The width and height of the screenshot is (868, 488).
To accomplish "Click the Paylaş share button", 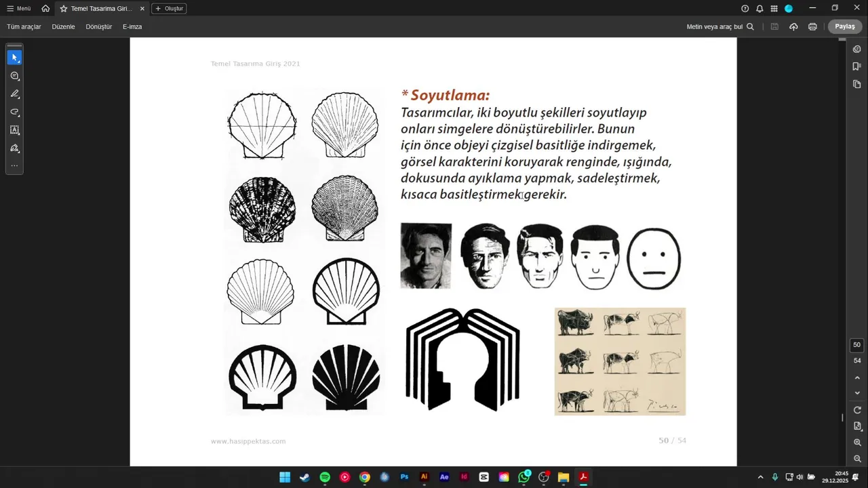I will click(x=845, y=26).
